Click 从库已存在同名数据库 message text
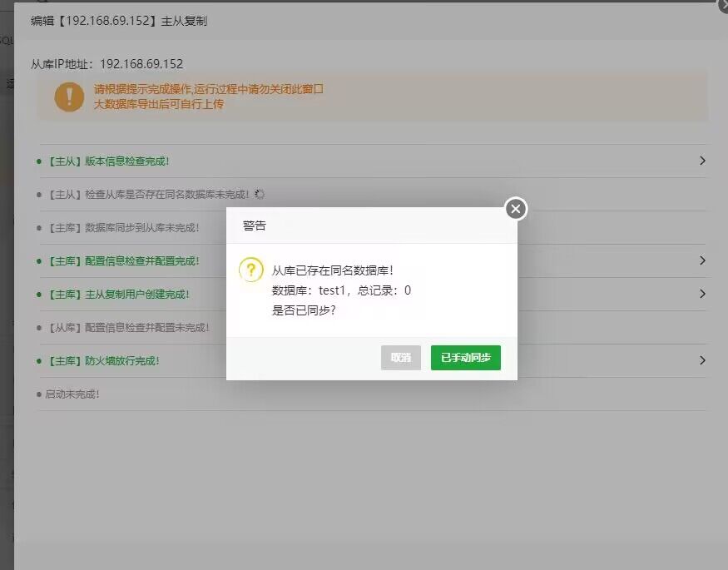728x570 pixels. 333,270
